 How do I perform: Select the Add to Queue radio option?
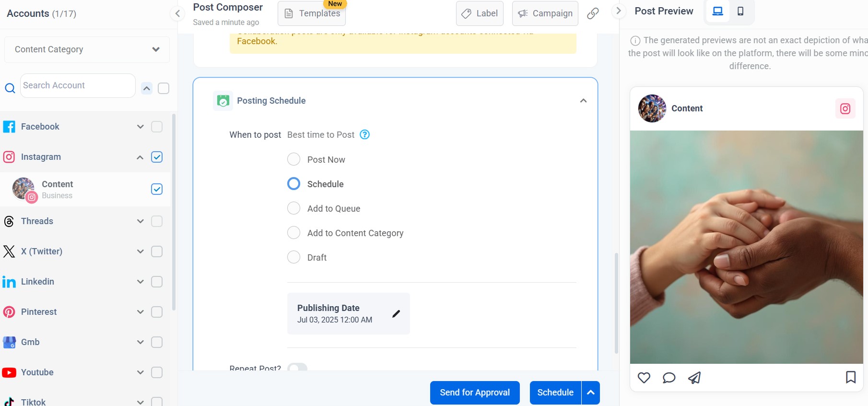tap(293, 208)
